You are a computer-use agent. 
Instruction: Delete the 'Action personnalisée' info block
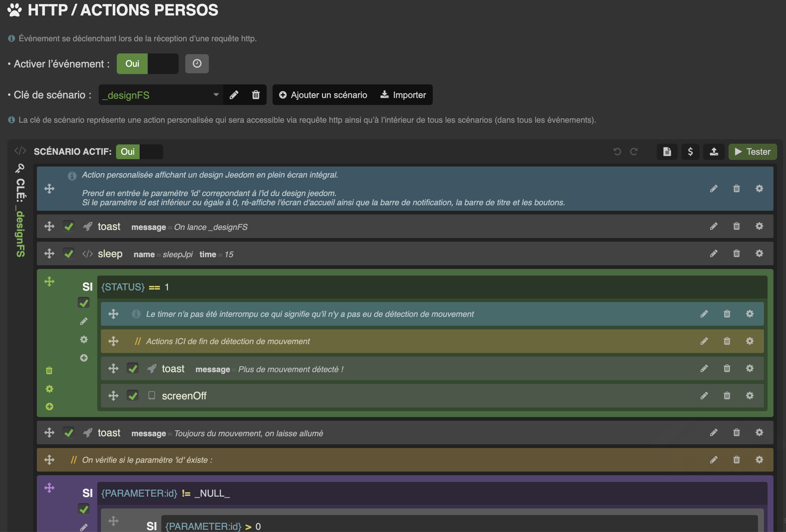click(x=737, y=189)
